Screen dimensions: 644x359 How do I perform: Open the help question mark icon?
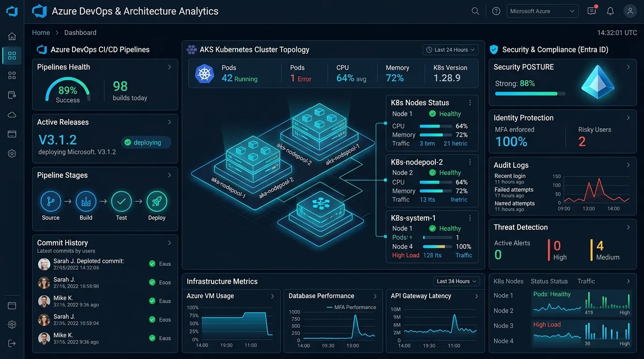(x=496, y=11)
